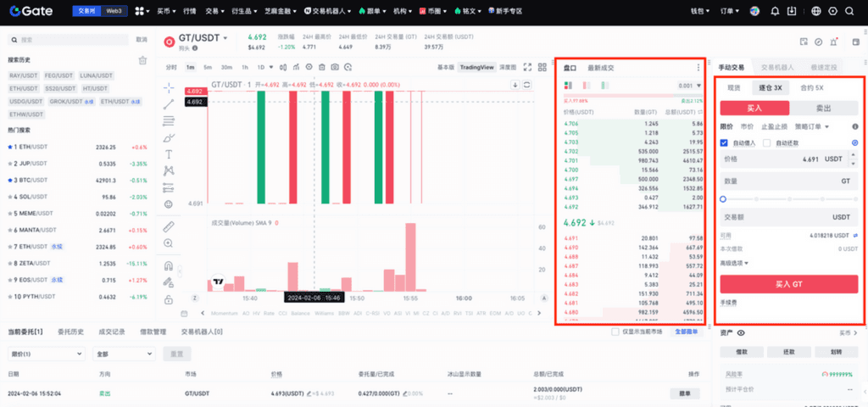Select the trend line drawing tool
Viewport: 868px width, 407px height.
[x=169, y=103]
